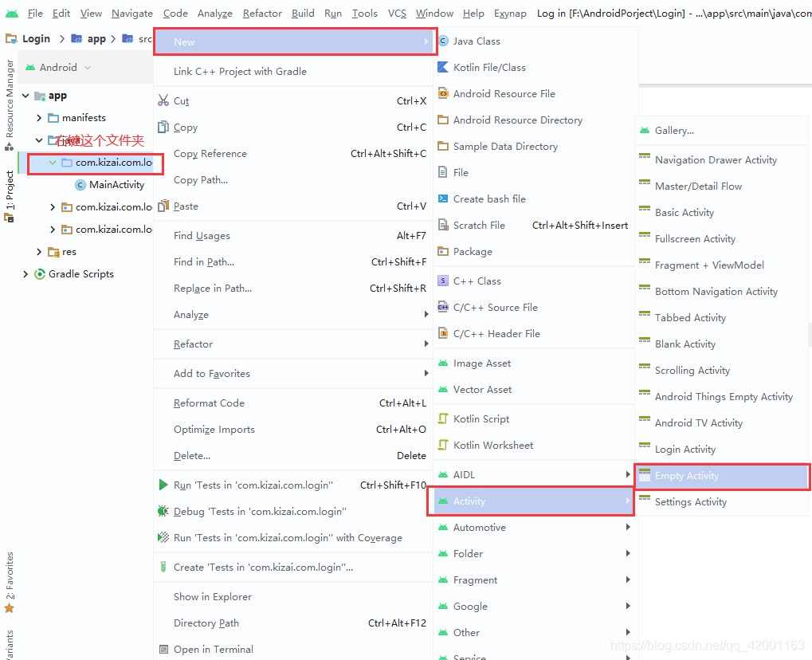Open the Refactor menu in menu bar
The width and height of the screenshot is (812, 660).
tap(262, 13)
